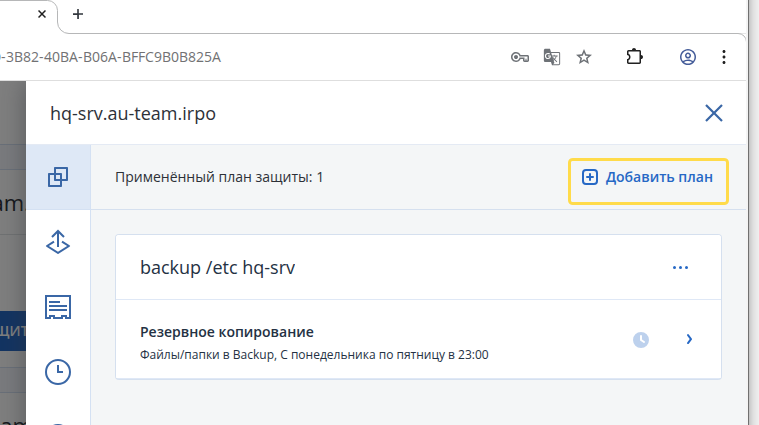The image size is (759, 425).
Task: Bookmark this page with the star
Action: coord(584,57)
